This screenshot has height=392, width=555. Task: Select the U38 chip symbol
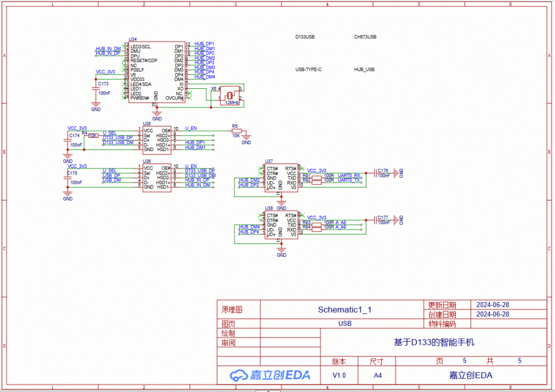click(282, 223)
